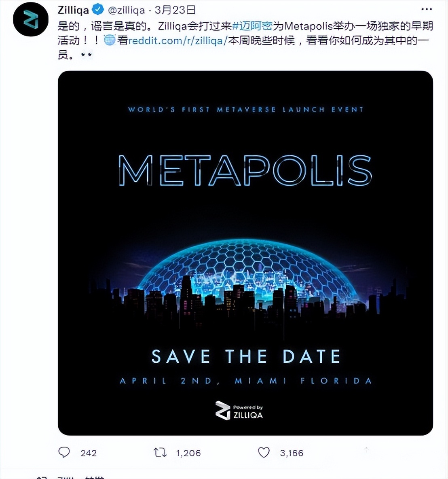448x479 pixels.
Task: Click the METAPOLIS title in the image
Action: 245,170
